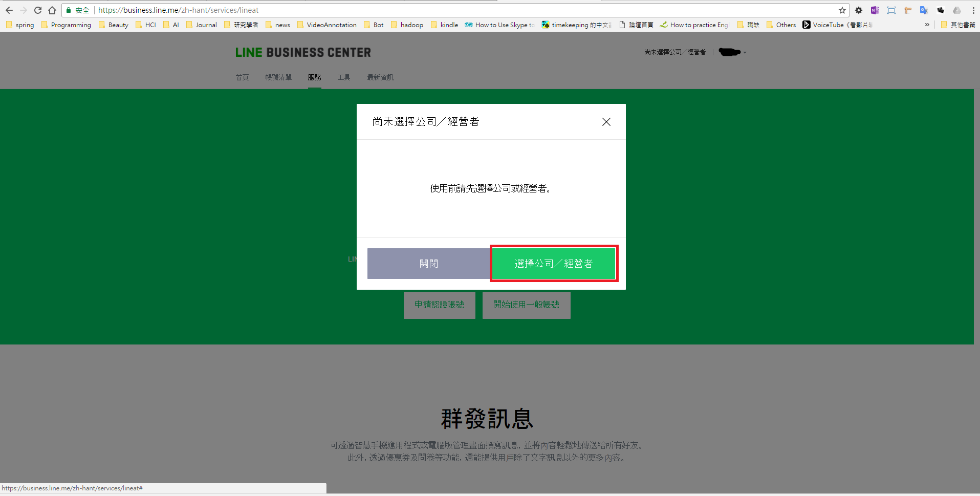Image resolution: width=980 pixels, height=496 pixels.
Task: Click the green secure padlock icon
Action: (69, 10)
